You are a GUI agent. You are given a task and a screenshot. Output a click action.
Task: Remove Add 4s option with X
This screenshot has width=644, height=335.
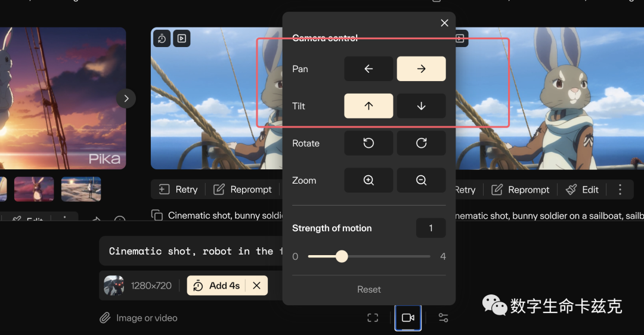pos(256,286)
